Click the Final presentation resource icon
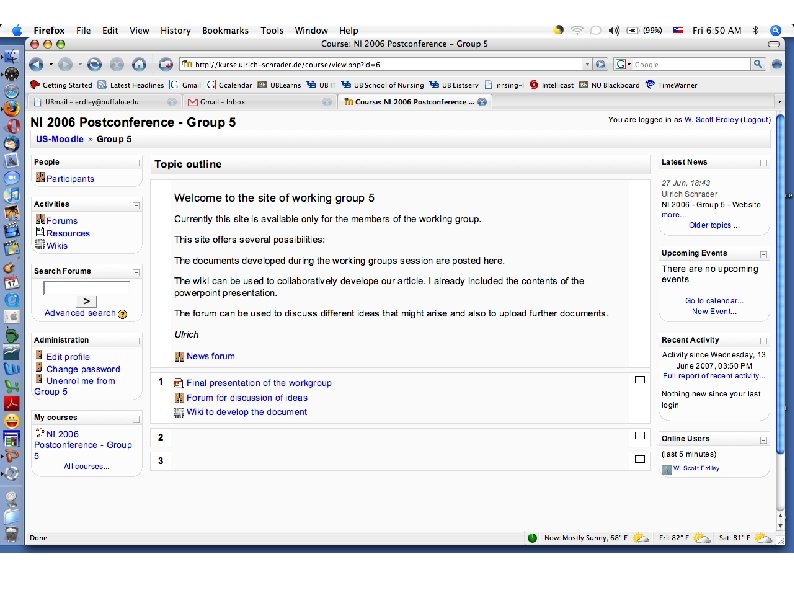 (178, 383)
